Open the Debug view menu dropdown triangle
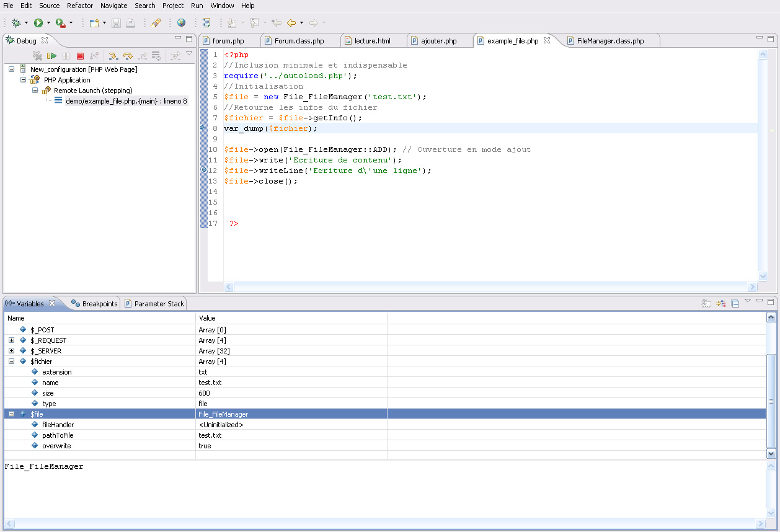 click(189, 54)
